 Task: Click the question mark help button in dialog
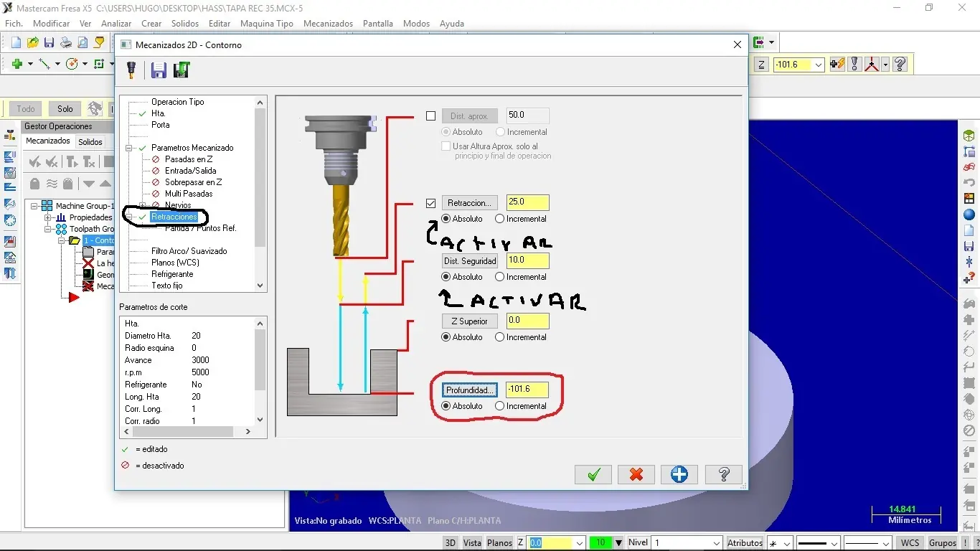723,474
